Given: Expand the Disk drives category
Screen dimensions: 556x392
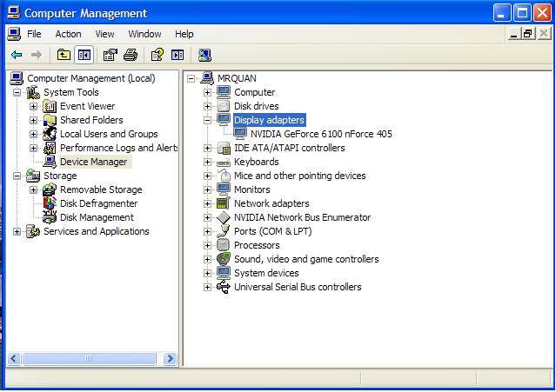Looking at the screenshot, I should tap(207, 107).
